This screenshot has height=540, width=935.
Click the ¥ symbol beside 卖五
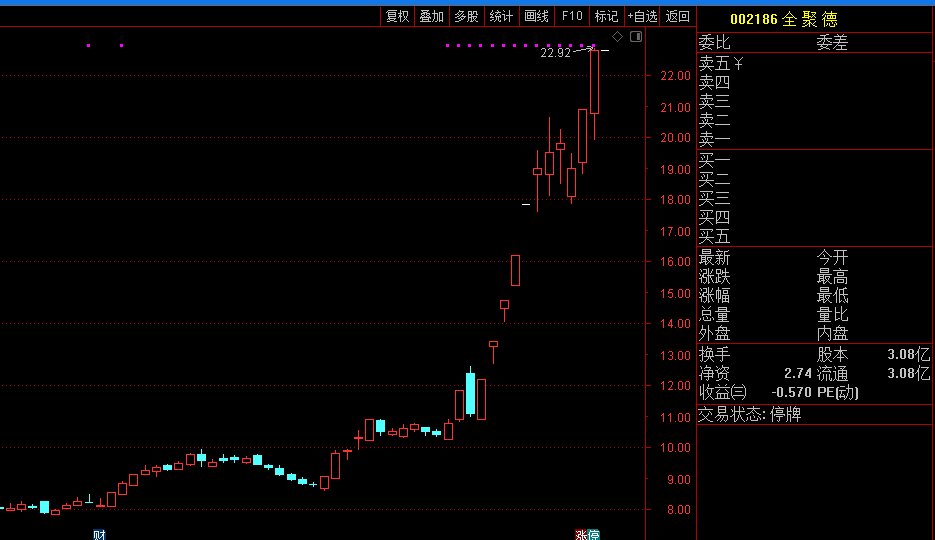738,63
